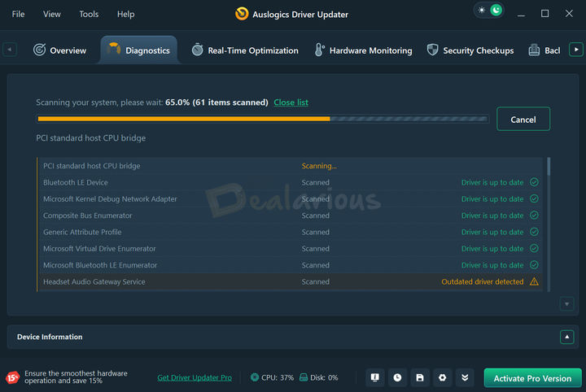Open the Security Checkups tab
Image resolution: width=586 pixels, height=392 pixels.
click(470, 50)
